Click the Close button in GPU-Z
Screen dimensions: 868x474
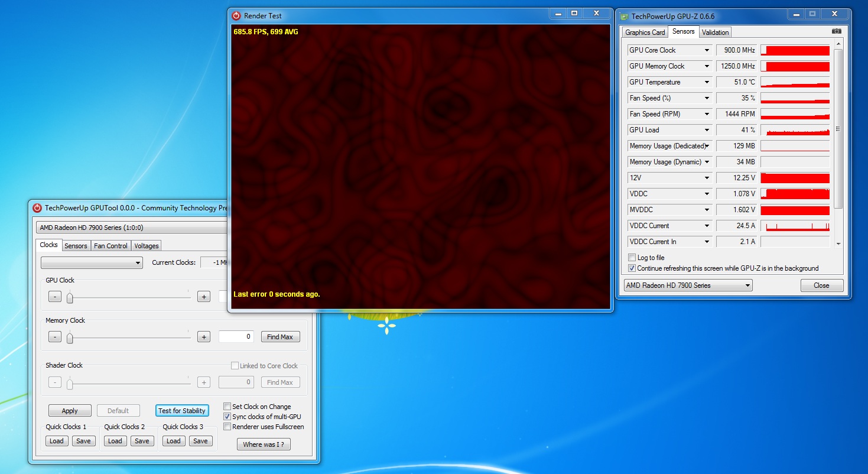click(x=821, y=285)
